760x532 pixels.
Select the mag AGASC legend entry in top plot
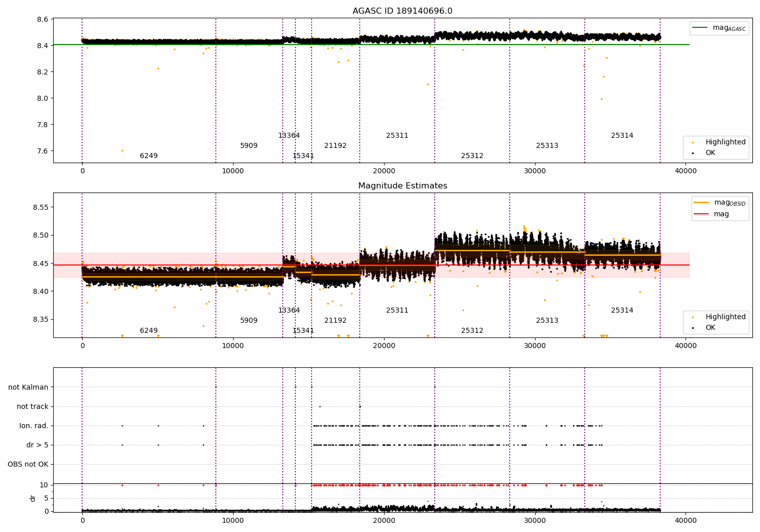click(x=719, y=28)
